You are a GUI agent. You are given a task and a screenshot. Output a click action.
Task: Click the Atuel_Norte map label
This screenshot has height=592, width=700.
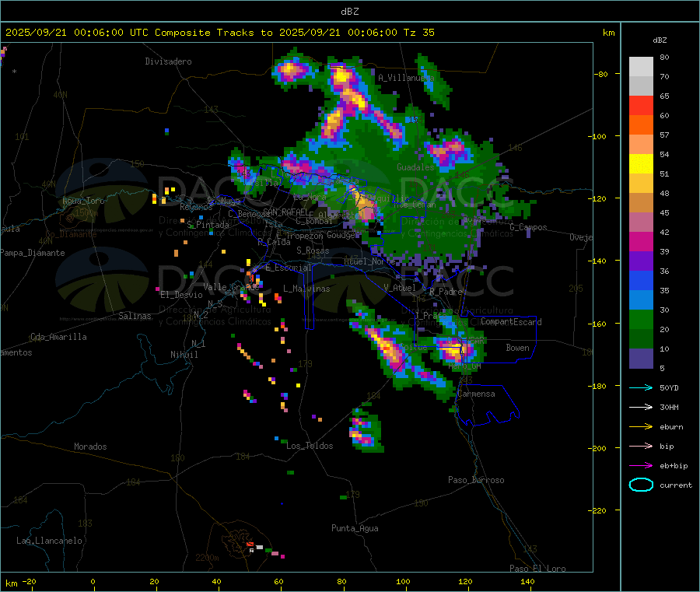pos(369,261)
